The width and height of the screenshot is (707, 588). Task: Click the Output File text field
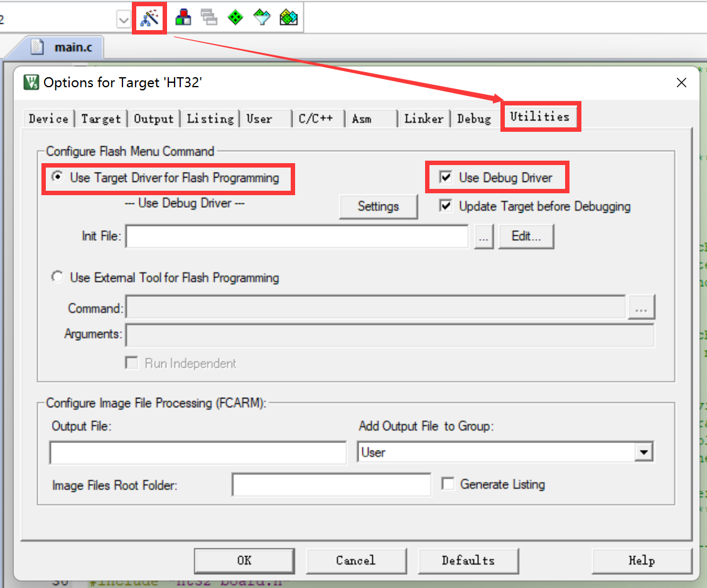pos(198,452)
